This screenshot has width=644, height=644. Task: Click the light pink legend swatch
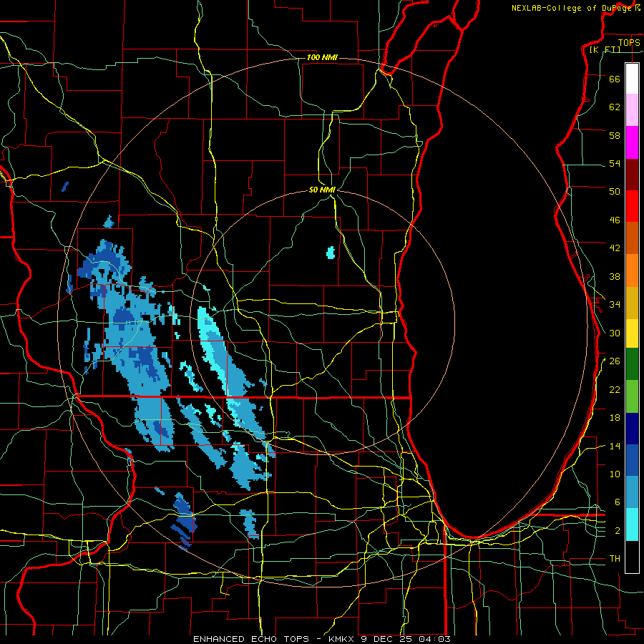pyautogui.click(x=632, y=109)
